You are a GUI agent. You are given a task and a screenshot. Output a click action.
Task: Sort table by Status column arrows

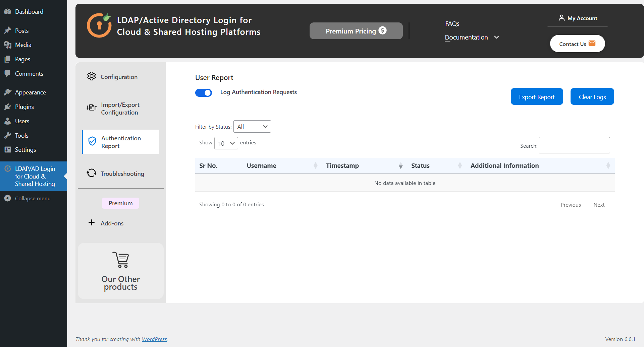coord(460,166)
